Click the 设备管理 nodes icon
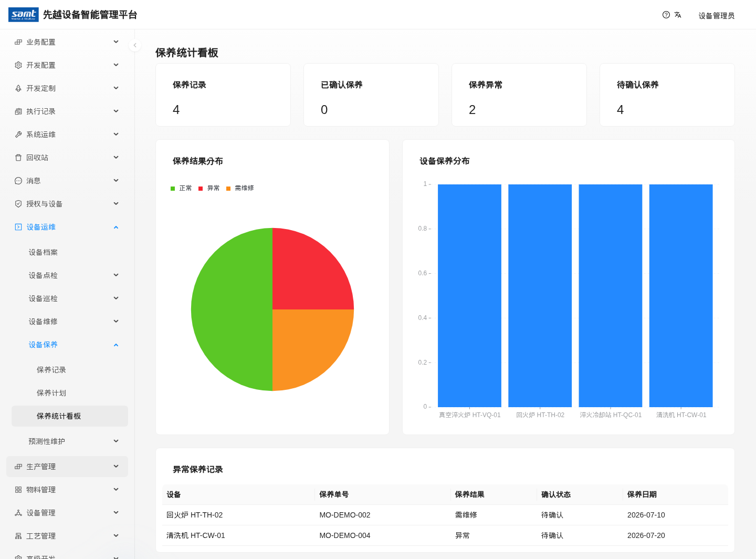 (18, 513)
